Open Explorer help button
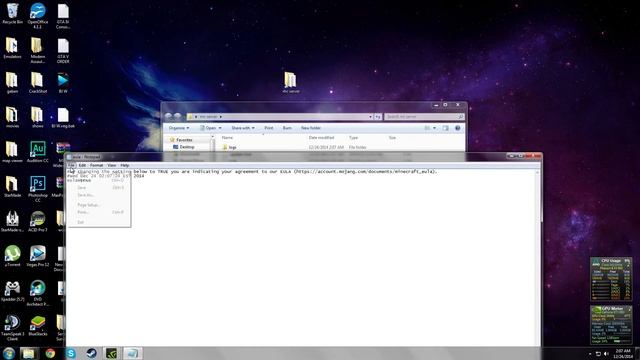Image resolution: width=640 pixels, height=360 pixels. click(x=458, y=128)
